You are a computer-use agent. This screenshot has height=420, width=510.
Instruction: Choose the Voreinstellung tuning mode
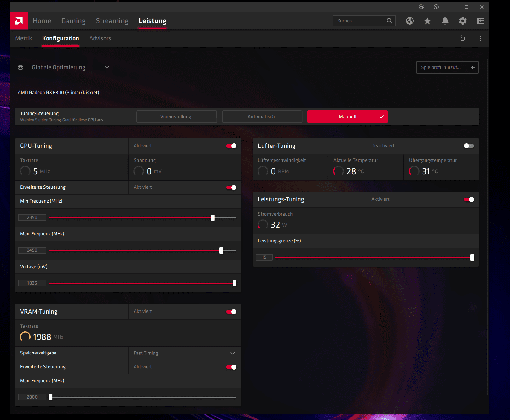point(177,117)
